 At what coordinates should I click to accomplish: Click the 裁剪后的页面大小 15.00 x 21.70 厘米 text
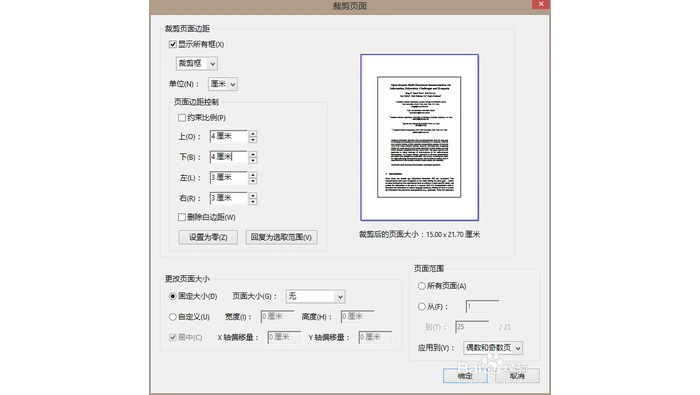click(x=419, y=234)
